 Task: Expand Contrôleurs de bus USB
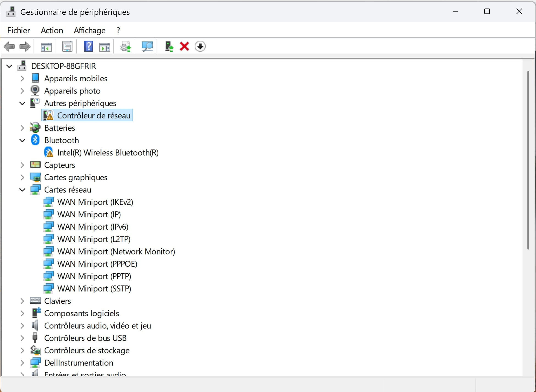click(22, 338)
